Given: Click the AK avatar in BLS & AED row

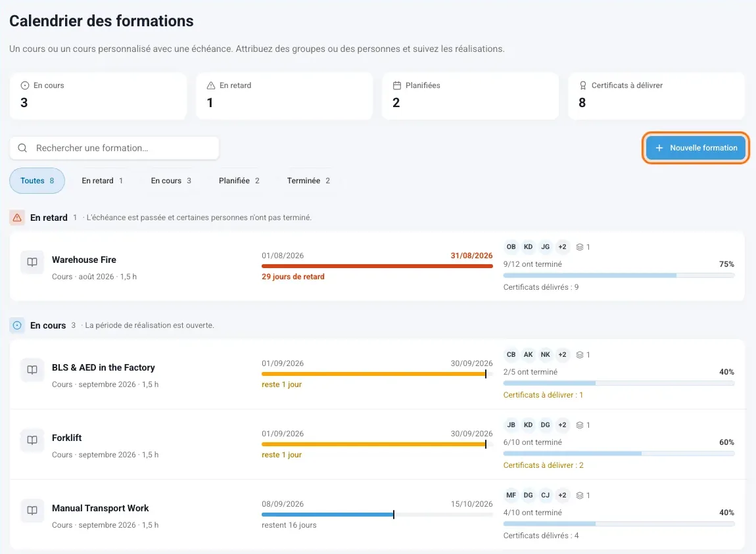Looking at the screenshot, I should [x=529, y=355].
